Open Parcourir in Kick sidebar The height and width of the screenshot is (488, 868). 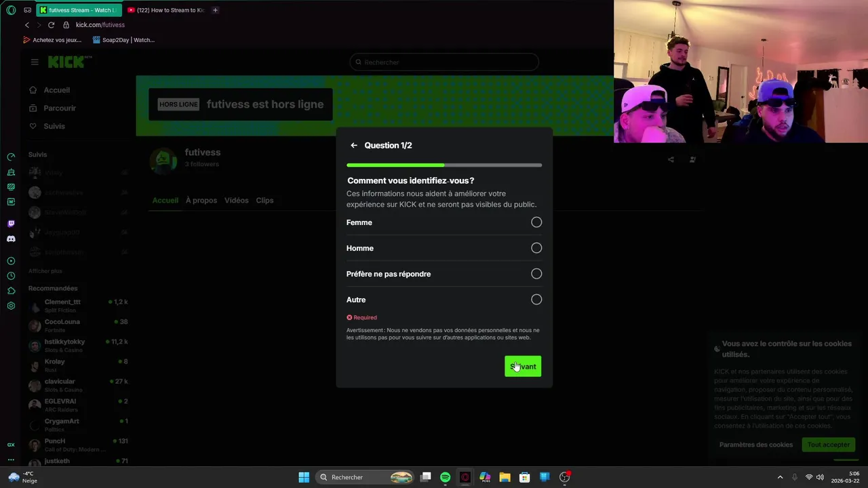52,108
